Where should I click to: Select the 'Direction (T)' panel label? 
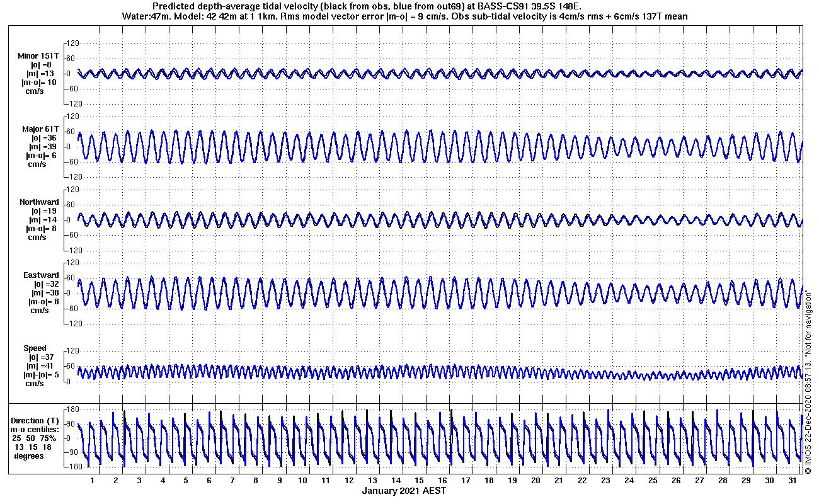pos(36,420)
